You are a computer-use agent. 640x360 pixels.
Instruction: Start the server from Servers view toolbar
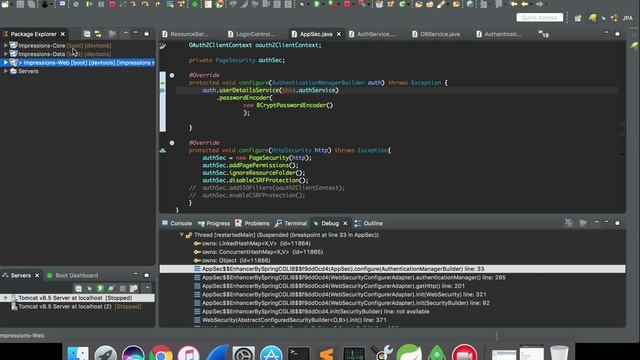pyautogui.click(x=100, y=289)
